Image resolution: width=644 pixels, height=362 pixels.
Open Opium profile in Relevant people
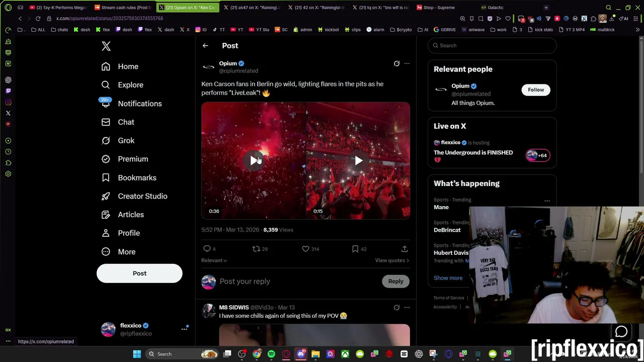click(x=460, y=86)
